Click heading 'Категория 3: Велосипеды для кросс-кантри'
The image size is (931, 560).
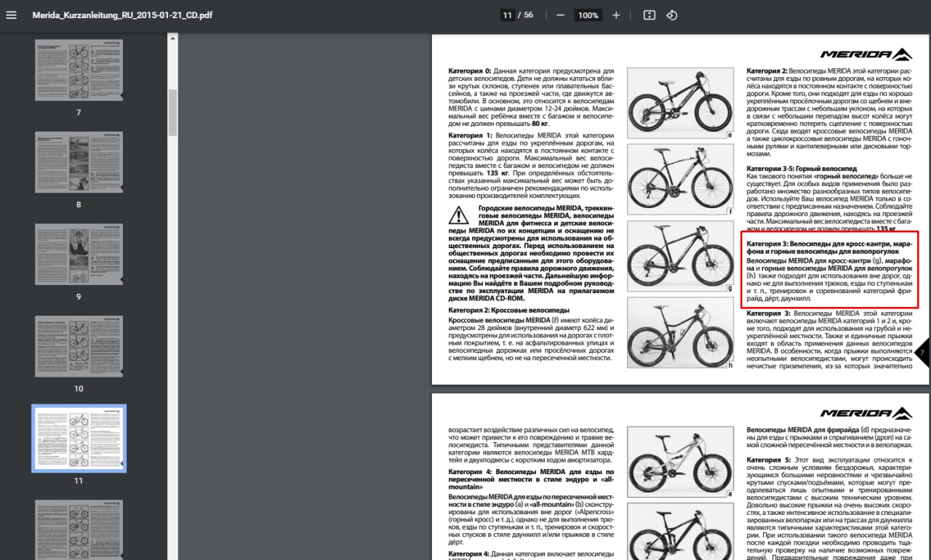(829, 247)
